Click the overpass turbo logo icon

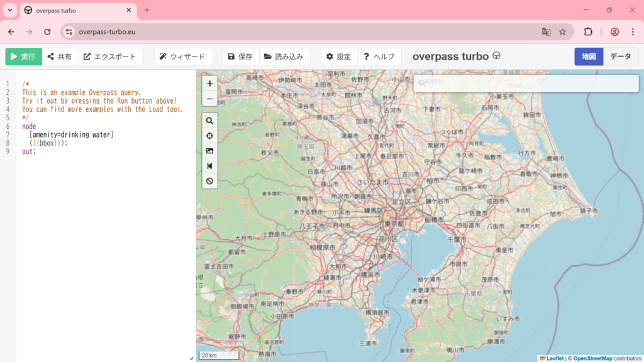coord(497,55)
